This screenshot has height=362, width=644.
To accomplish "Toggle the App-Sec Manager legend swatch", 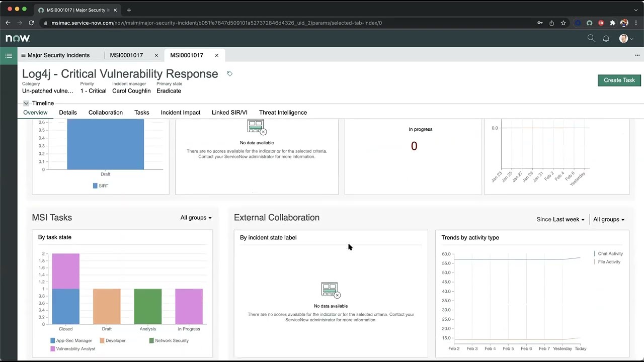I will [53, 341].
